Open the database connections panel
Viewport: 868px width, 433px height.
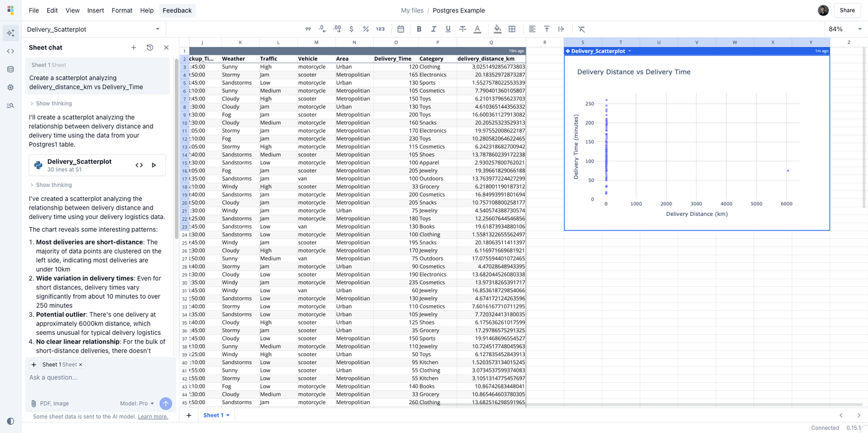(x=10, y=69)
